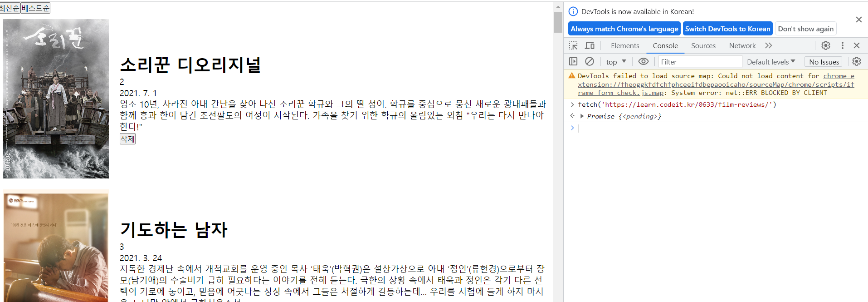Image resolution: width=868 pixels, height=302 pixels.
Task: Open the chrome-extension source map link
Action: tap(716, 84)
